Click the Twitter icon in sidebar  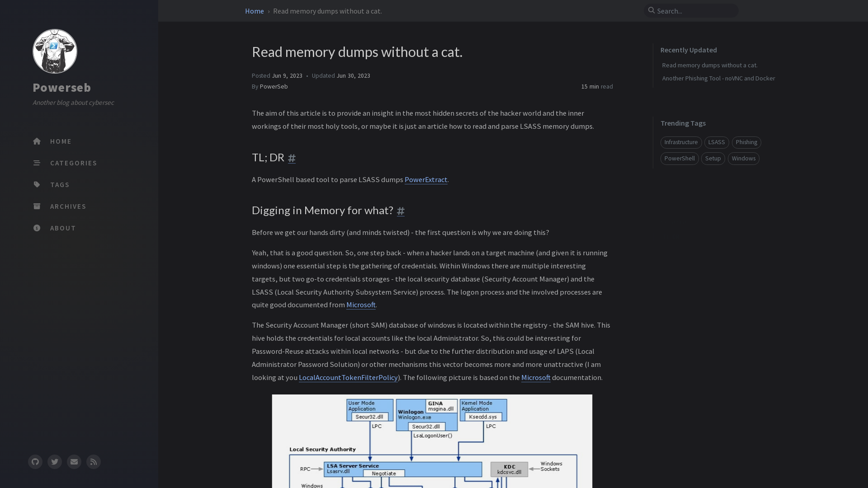pyautogui.click(x=55, y=462)
